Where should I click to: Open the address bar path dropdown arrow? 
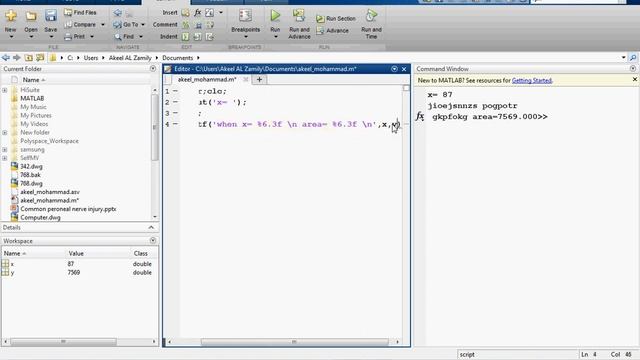coord(623,58)
